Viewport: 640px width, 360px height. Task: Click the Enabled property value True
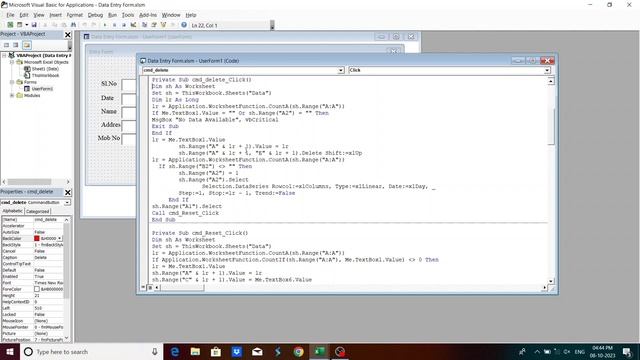pos(48,276)
